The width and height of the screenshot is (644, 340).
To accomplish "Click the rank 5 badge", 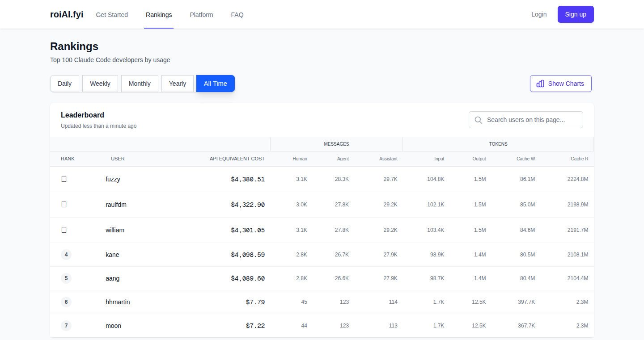I will point(66,278).
